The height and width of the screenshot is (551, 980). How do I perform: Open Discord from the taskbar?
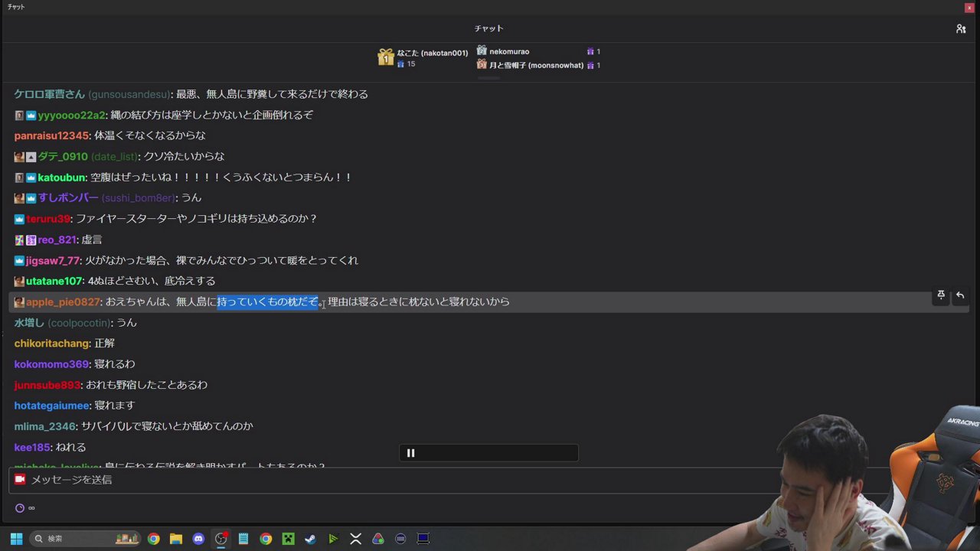point(198,539)
